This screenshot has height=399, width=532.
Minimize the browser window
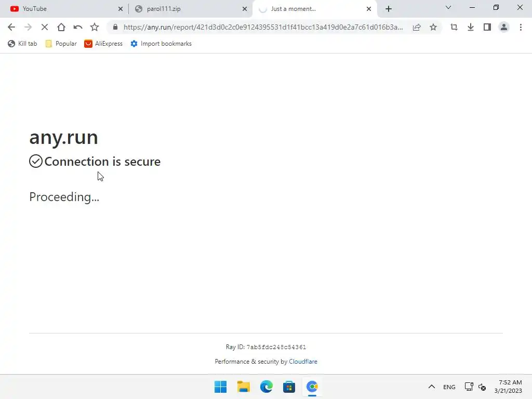472,7
